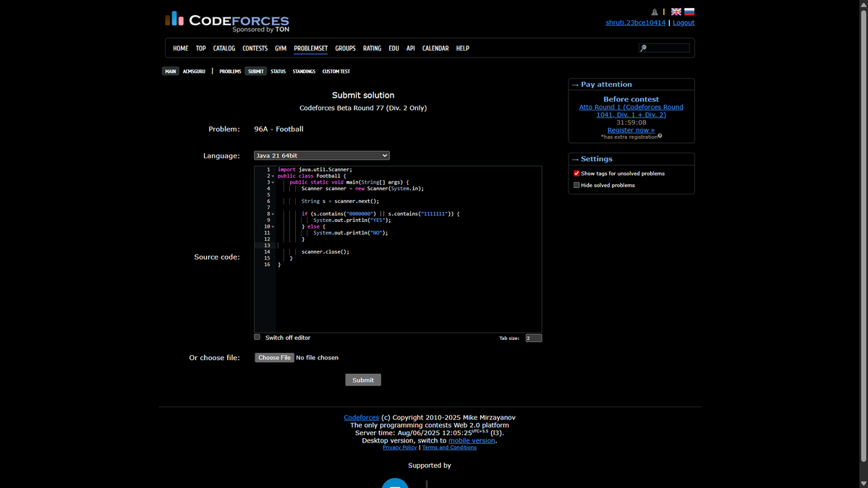
Task: Click the code line String s = scanner.next();
Action: point(340,201)
